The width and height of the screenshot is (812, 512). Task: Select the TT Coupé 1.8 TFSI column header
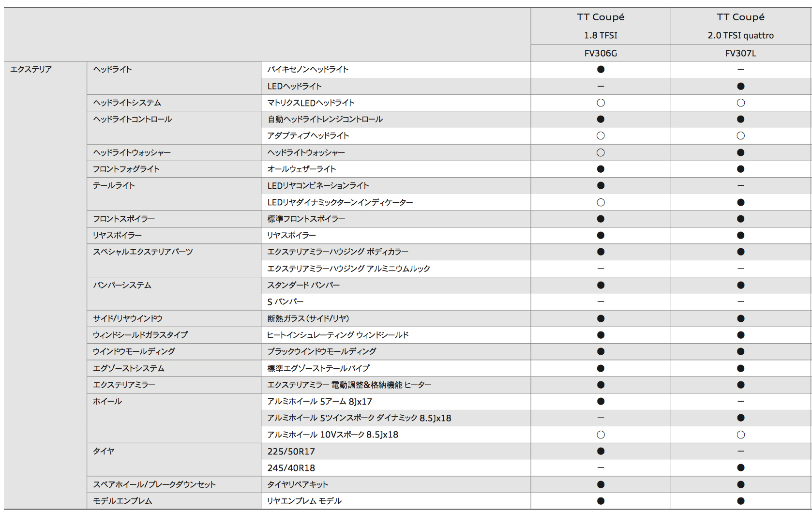tap(601, 26)
